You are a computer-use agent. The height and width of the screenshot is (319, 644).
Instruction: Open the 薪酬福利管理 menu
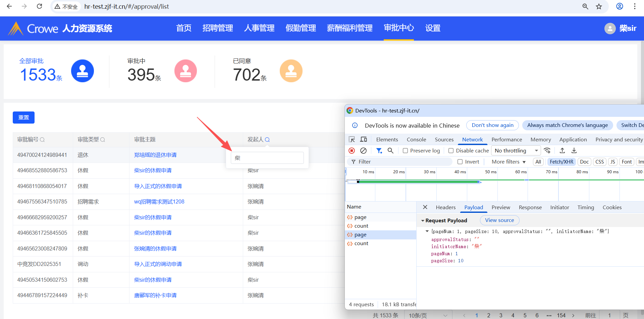[x=350, y=28]
